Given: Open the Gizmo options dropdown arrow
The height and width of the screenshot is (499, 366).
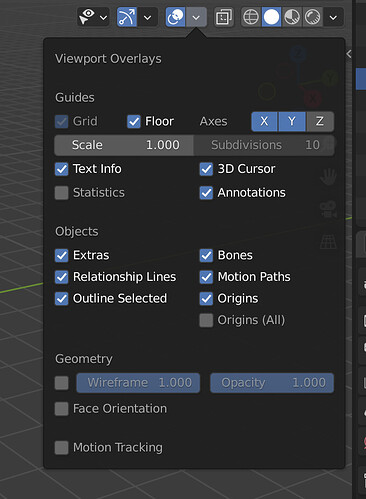Looking at the screenshot, I should coord(147,17).
